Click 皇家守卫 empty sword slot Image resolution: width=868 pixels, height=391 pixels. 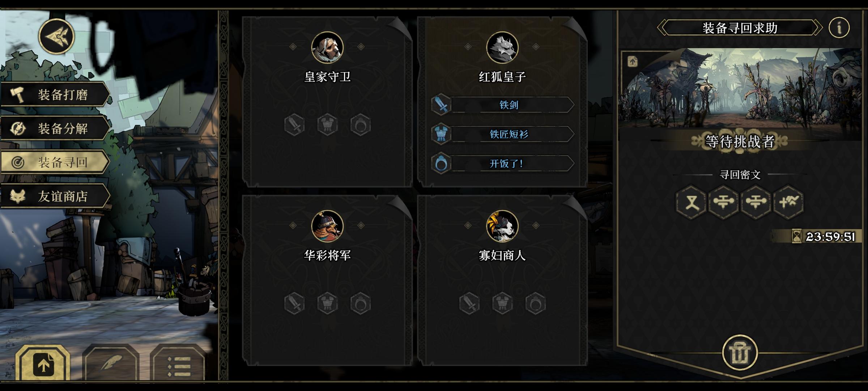tap(294, 125)
